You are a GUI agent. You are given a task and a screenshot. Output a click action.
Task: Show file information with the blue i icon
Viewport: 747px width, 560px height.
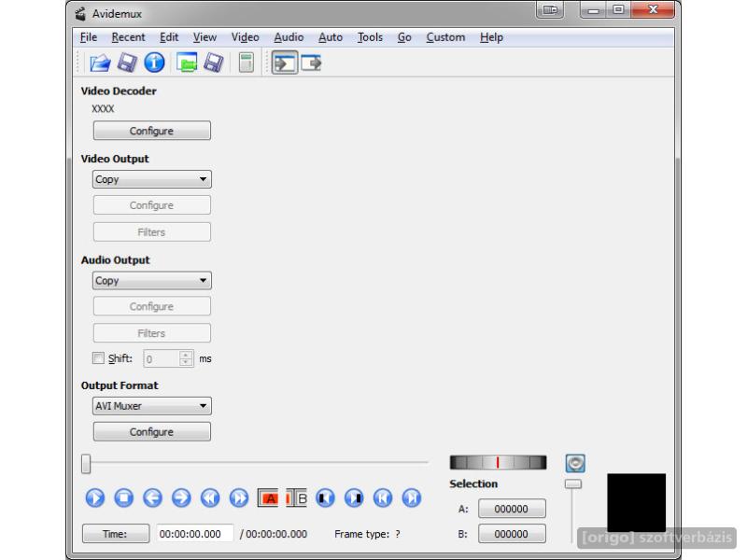[154, 63]
